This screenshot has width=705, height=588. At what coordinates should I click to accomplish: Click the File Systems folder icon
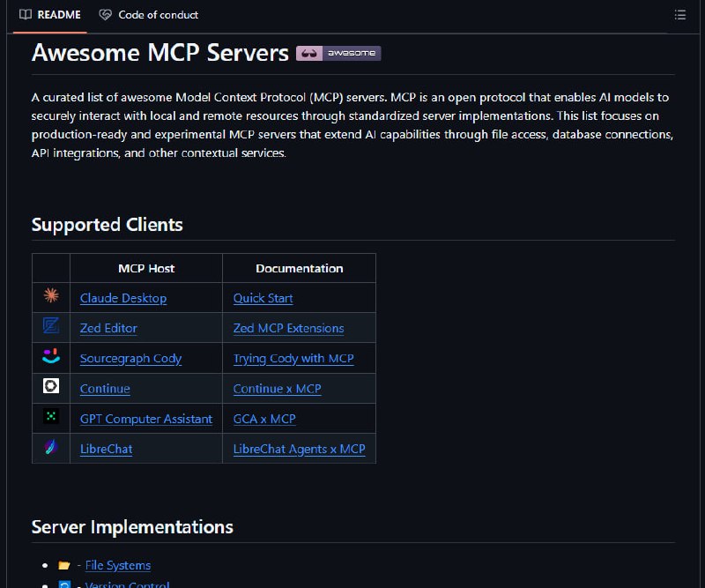coord(64,565)
